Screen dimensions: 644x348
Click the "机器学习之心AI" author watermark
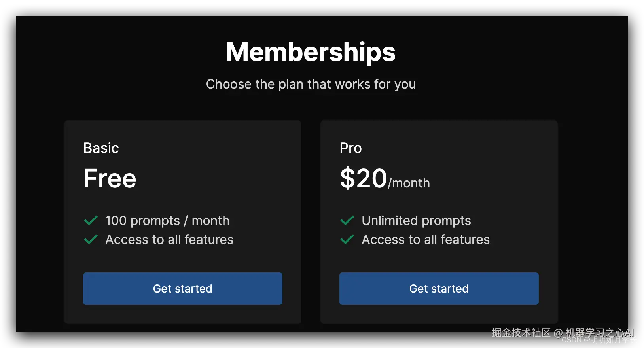click(599, 331)
